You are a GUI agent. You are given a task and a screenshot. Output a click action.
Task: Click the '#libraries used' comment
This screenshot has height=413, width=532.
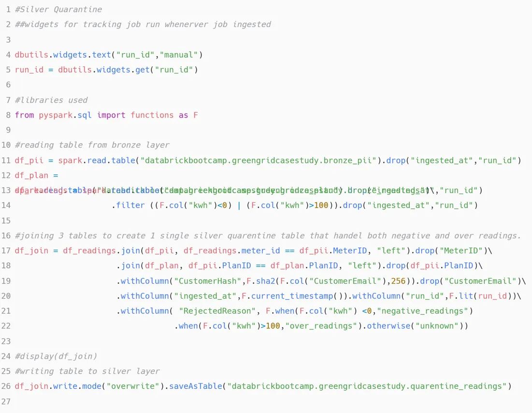pos(51,100)
